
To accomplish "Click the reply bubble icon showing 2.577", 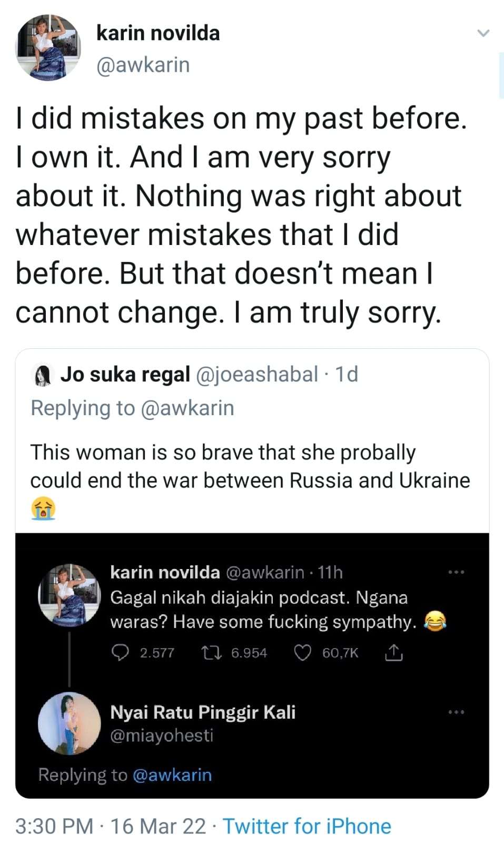I will tap(121, 653).
